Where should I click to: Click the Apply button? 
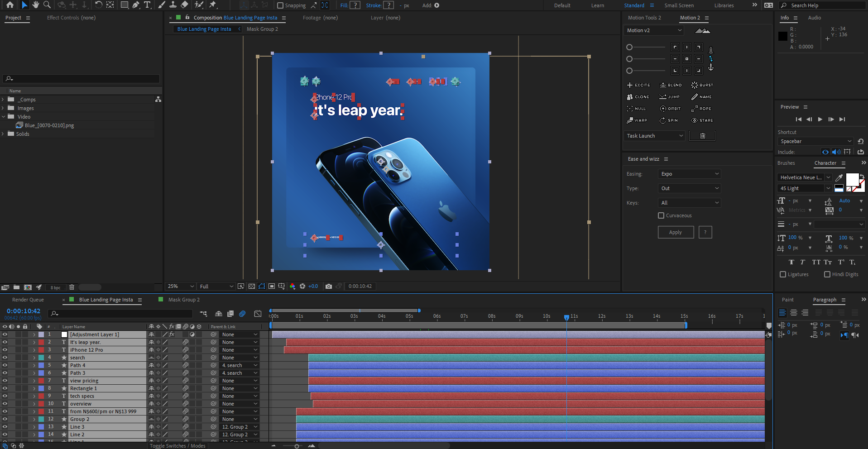pyautogui.click(x=676, y=232)
